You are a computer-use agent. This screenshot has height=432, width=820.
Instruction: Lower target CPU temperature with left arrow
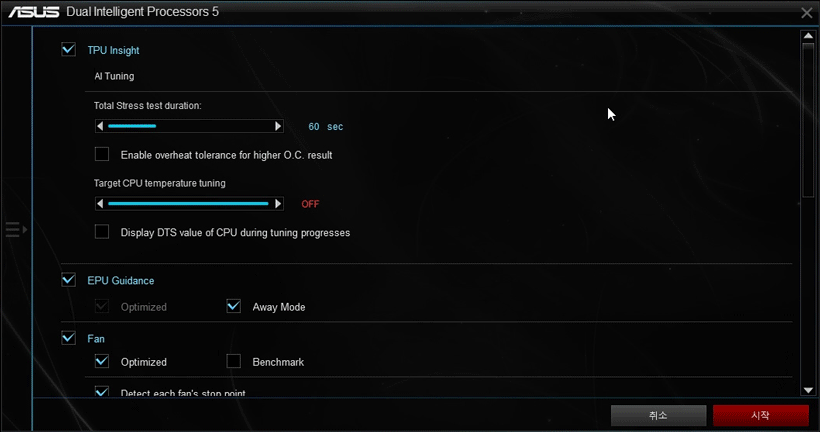pyautogui.click(x=100, y=203)
